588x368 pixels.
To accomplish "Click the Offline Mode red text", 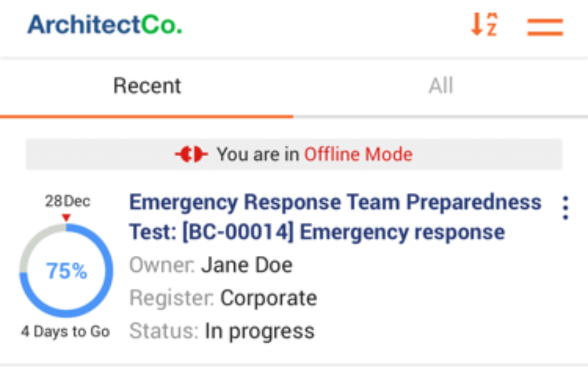I will (x=358, y=155).
